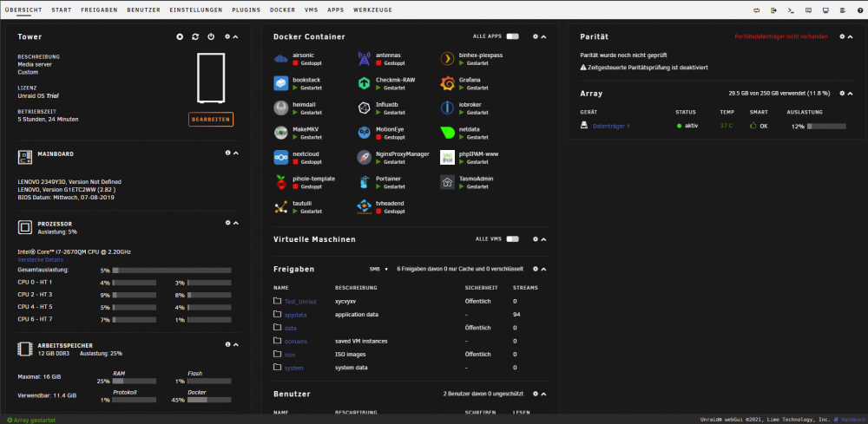Click the MotionEye container icon

(365, 133)
